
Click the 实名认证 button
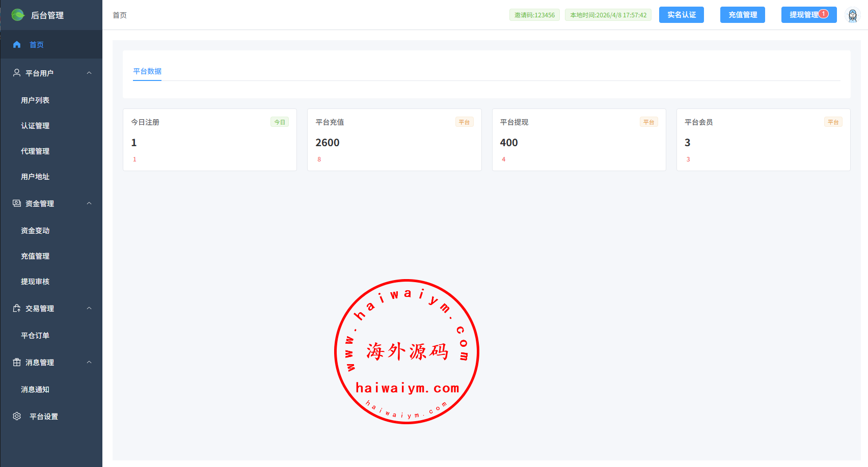click(681, 15)
